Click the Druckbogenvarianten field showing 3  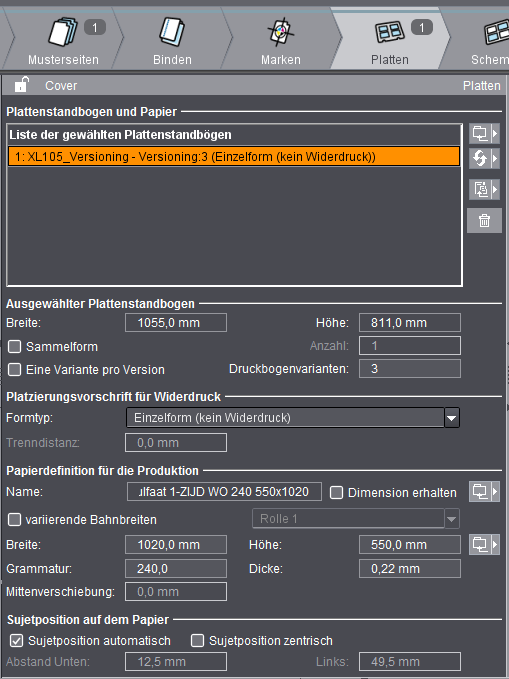(x=410, y=369)
